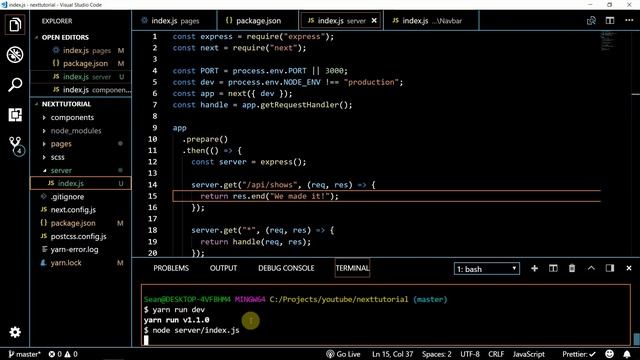The height and width of the screenshot is (360, 640).
Task: Open the Explorer view in activity bar
Action: pyautogui.click(x=15, y=24)
